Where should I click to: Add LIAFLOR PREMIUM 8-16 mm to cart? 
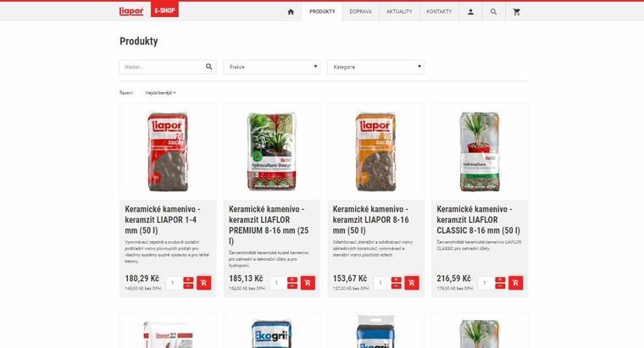[x=308, y=283]
